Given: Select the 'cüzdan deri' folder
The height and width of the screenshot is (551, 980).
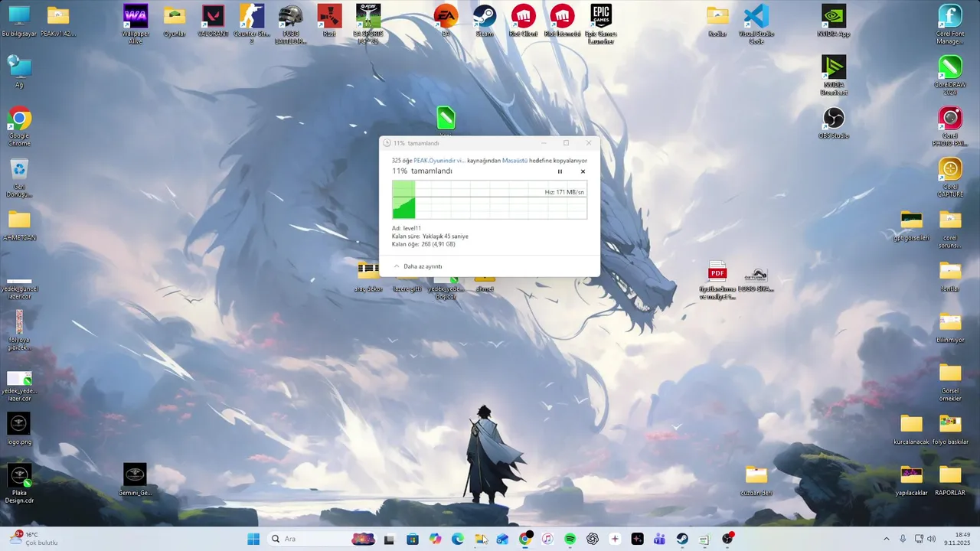Looking at the screenshot, I should point(756,480).
